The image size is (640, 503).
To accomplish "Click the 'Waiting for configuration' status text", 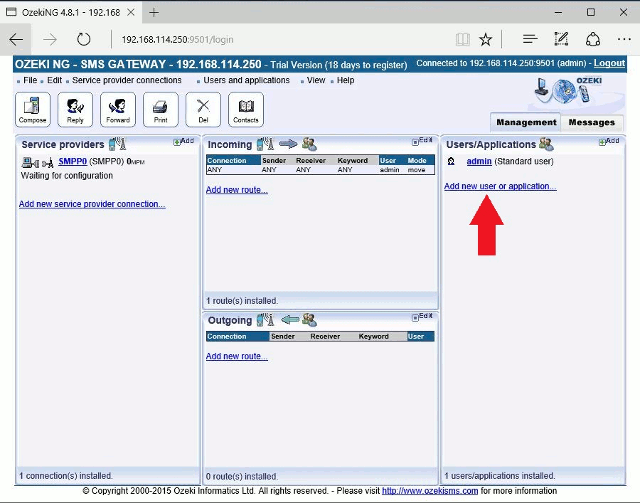I will tap(67, 176).
